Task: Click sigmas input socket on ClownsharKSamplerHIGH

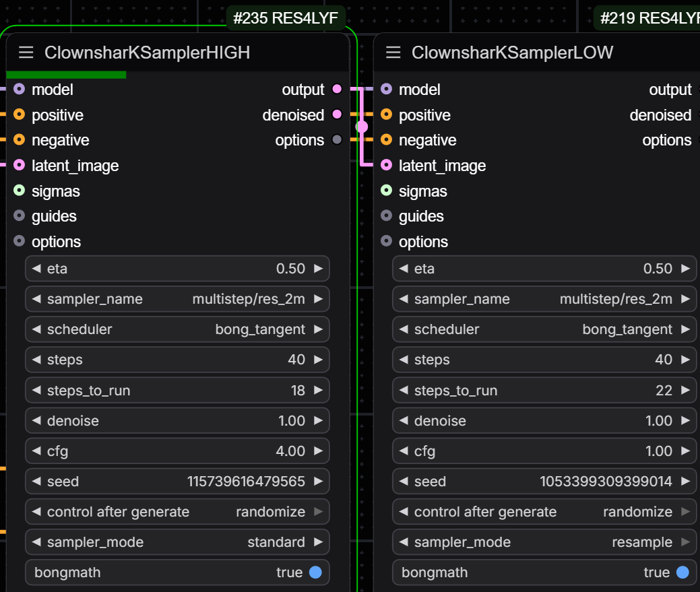Action: [x=19, y=191]
